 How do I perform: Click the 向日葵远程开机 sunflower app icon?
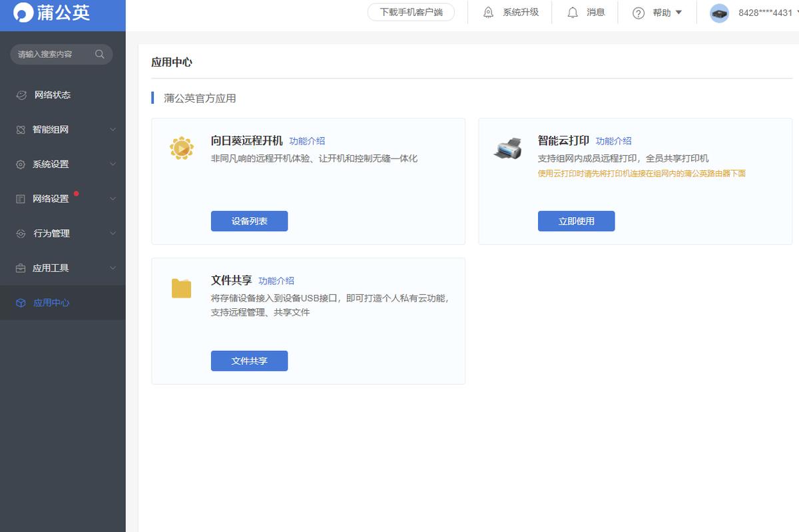coord(180,148)
